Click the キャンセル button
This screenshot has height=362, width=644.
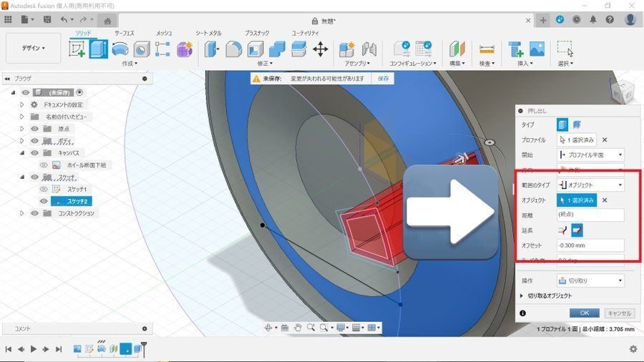pos(620,313)
